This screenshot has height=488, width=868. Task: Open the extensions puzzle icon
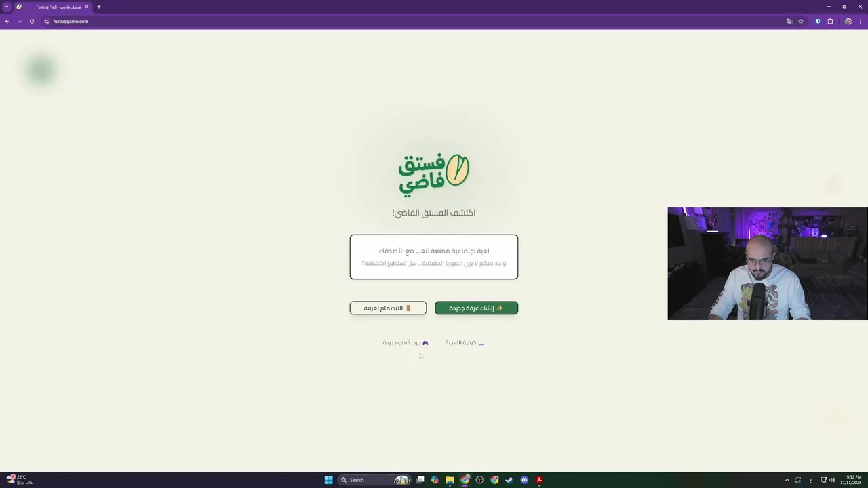[x=830, y=22]
